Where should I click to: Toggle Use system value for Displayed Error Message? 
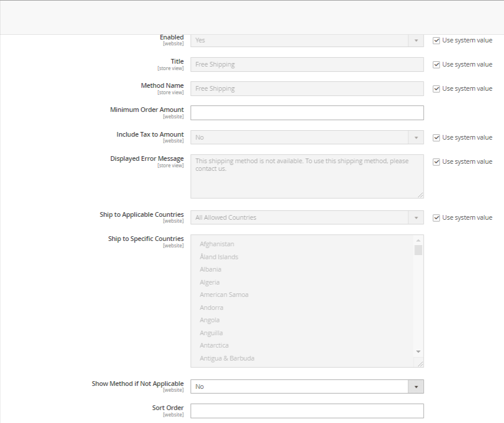point(436,162)
